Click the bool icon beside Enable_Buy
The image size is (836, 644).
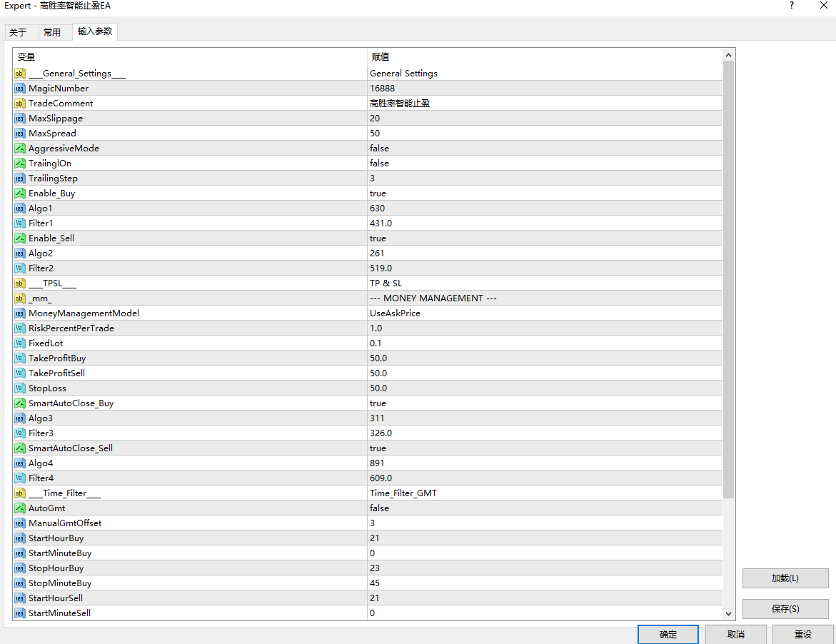coord(20,193)
